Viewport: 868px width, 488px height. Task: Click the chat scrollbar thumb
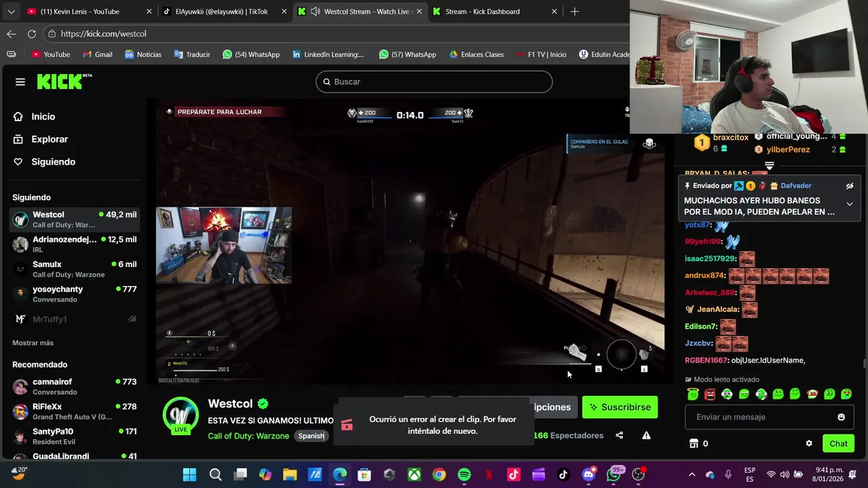(x=864, y=364)
